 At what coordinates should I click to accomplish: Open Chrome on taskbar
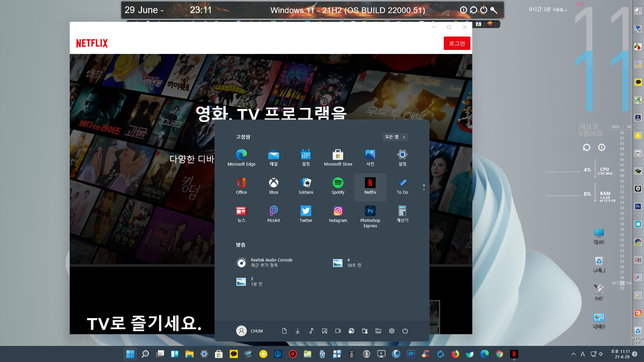click(x=499, y=354)
